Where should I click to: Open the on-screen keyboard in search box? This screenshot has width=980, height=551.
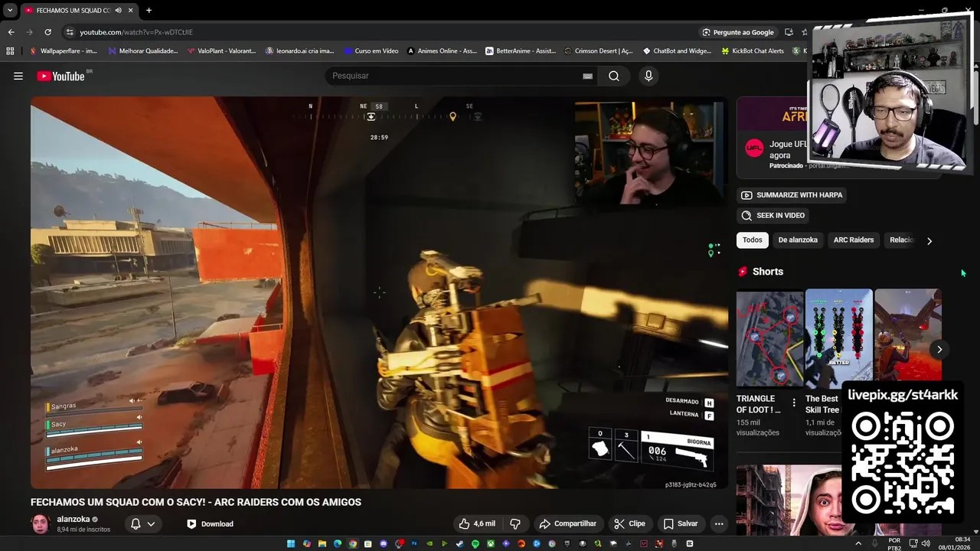pyautogui.click(x=587, y=76)
